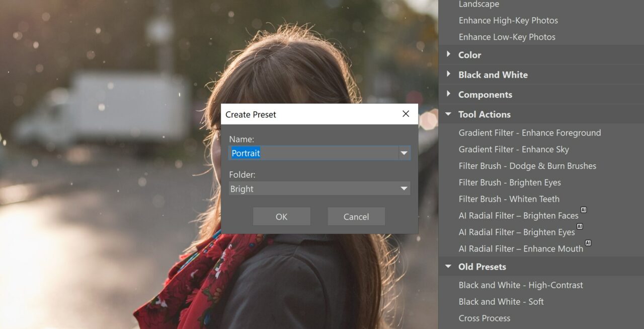Close the Create Preset dialog

pos(406,114)
